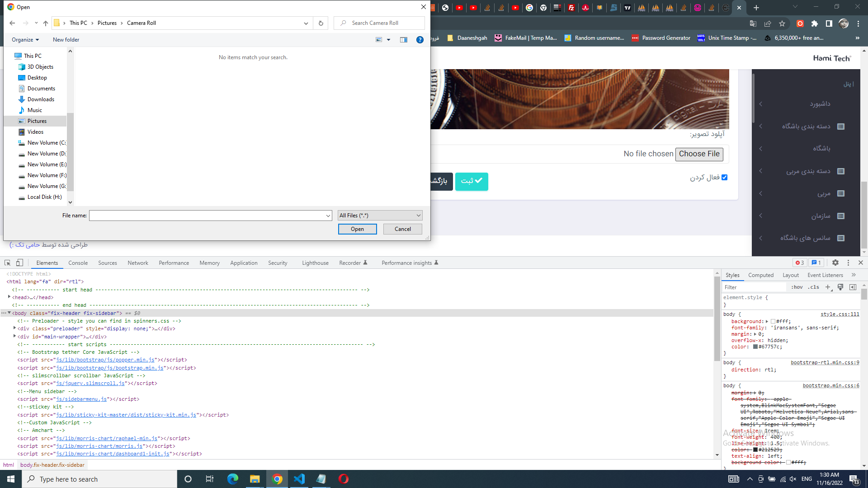Cancel the file Open dialog
This screenshot has width=868, height=488.
(403, 229)
